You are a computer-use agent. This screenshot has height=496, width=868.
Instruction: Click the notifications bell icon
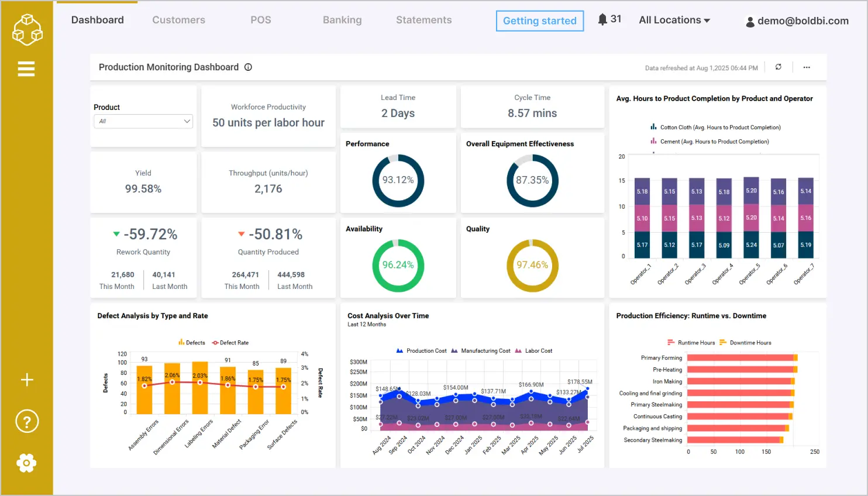(x=602, y=19)
